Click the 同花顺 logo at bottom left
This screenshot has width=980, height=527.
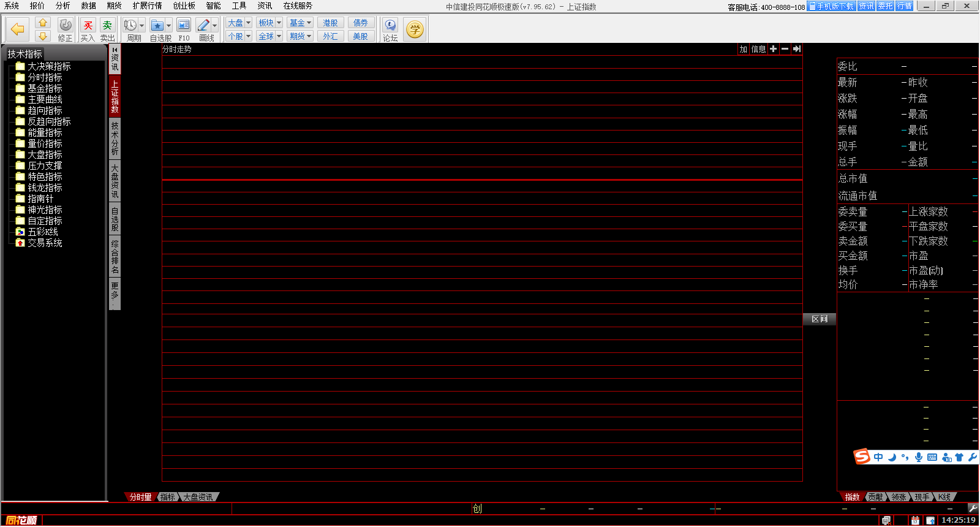coord(22,520)
